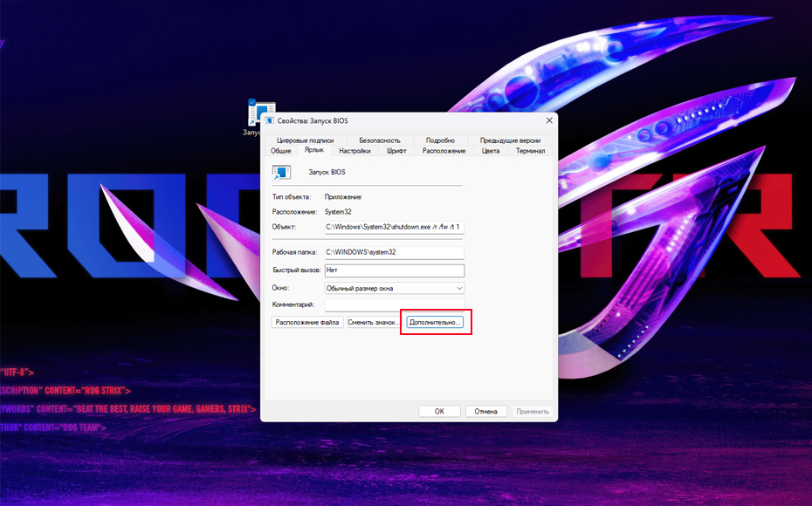The height and width of the screenshot is (506, 812).
Task: Click the title bar shortcut icon
Action: 269,120
